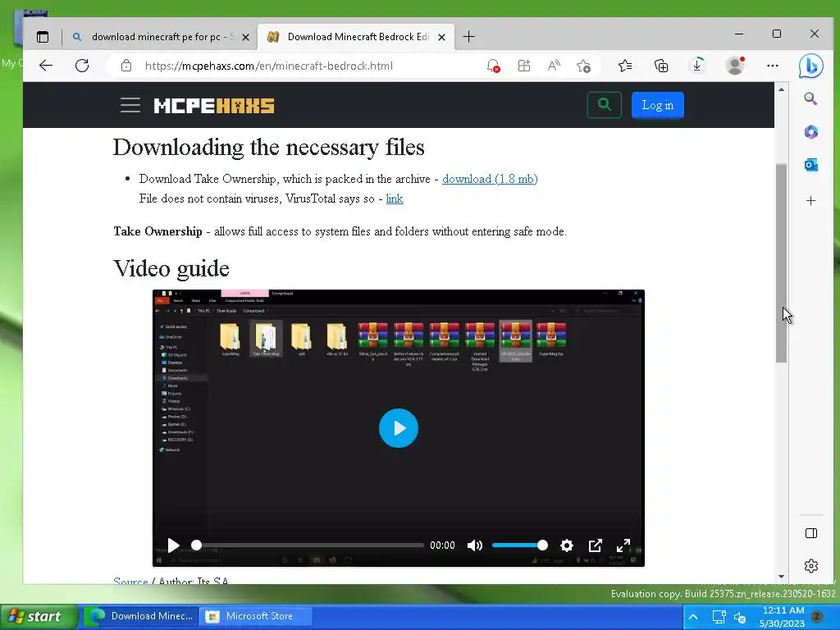Close the download minecraft pe search tab

(245, 37)
